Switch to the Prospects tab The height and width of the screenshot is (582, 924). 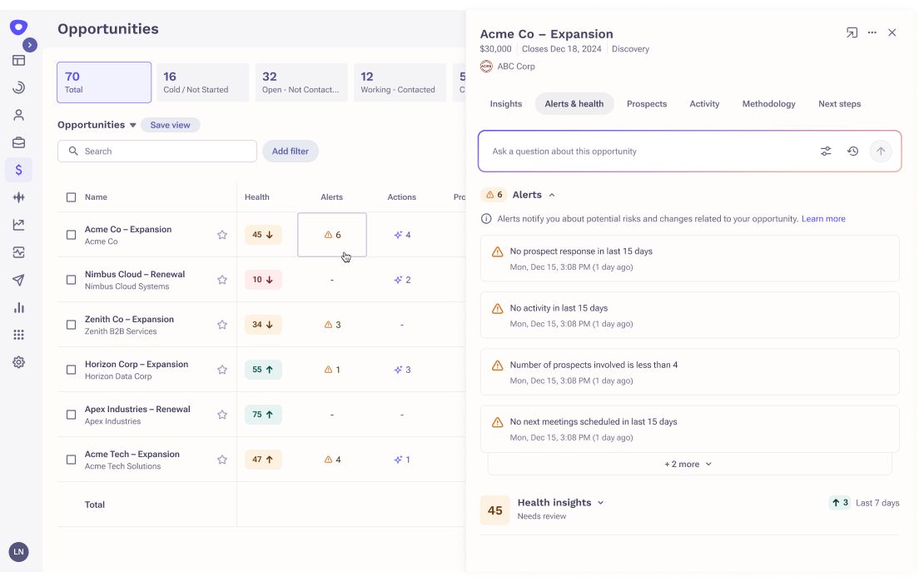[x=647, y=103]
